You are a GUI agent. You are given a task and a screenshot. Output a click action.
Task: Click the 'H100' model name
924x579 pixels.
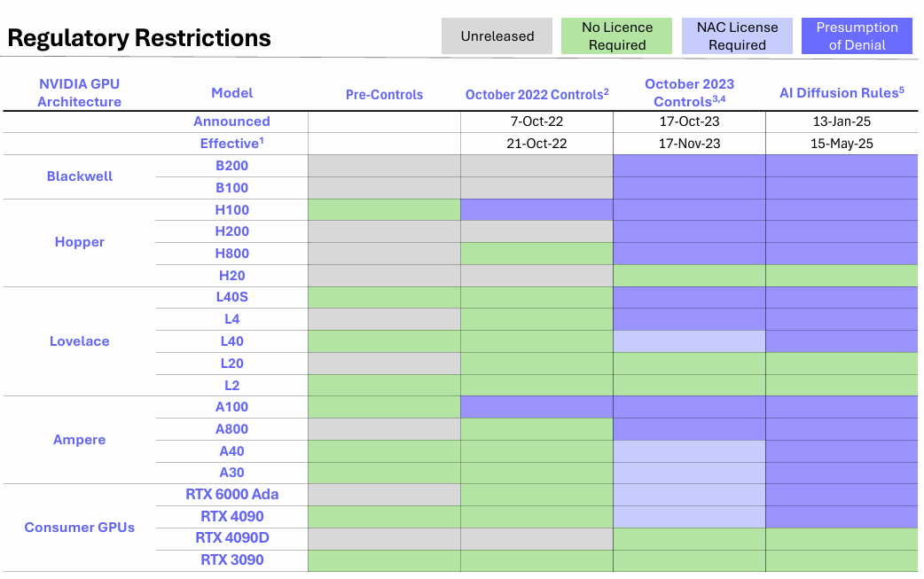click(x=232, y=209)
